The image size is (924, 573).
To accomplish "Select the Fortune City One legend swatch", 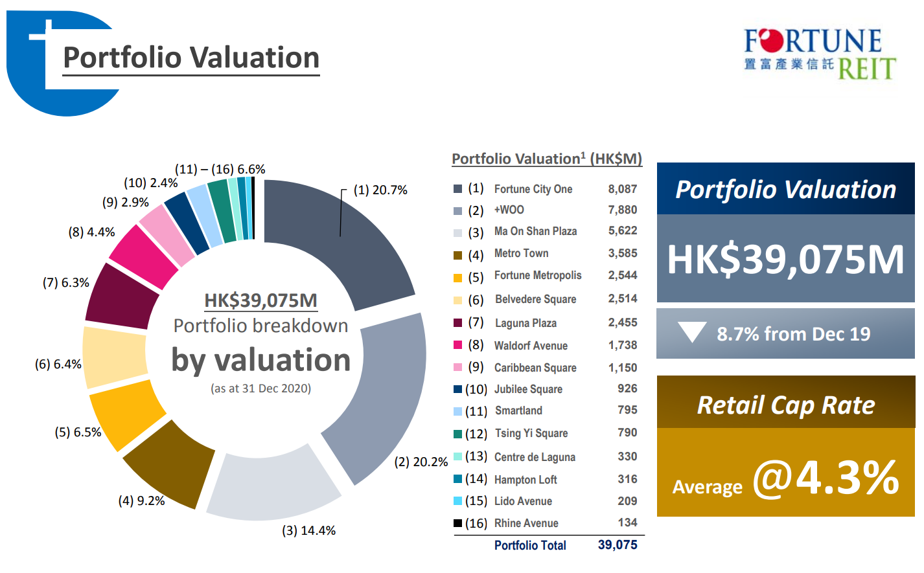I will [457, 189].
